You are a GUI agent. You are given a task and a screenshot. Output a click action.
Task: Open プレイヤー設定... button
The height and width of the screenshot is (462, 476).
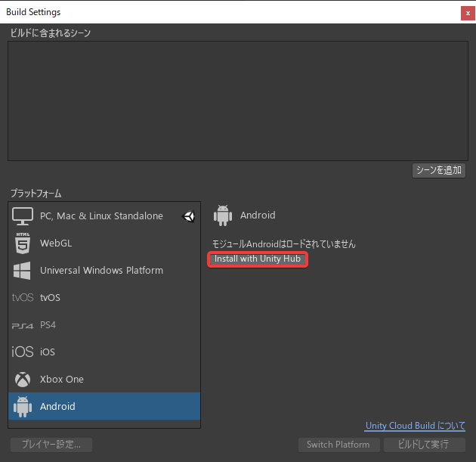(51, 445)
